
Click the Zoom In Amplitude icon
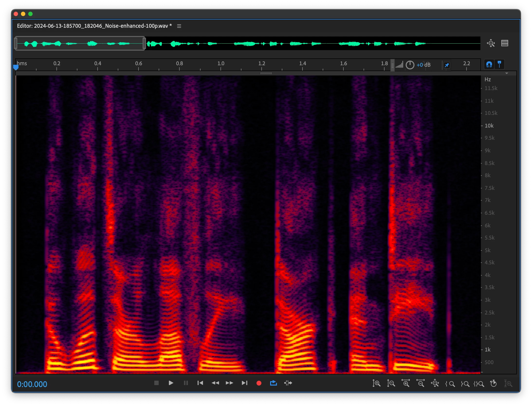(x=376, y=383)
